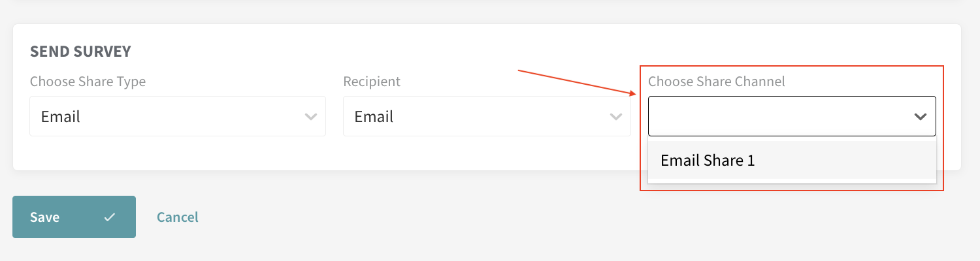Open the Recipient dropdown

(487, 117)
